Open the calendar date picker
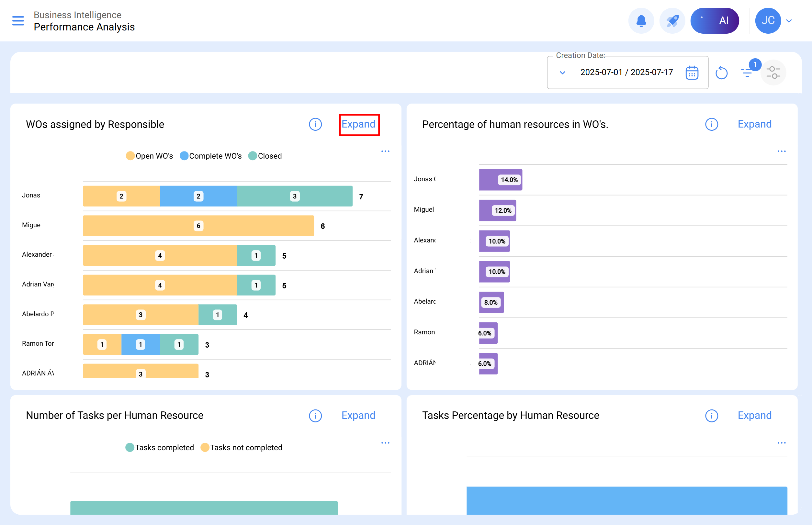 pyautogui.click(x=691, y=72)
